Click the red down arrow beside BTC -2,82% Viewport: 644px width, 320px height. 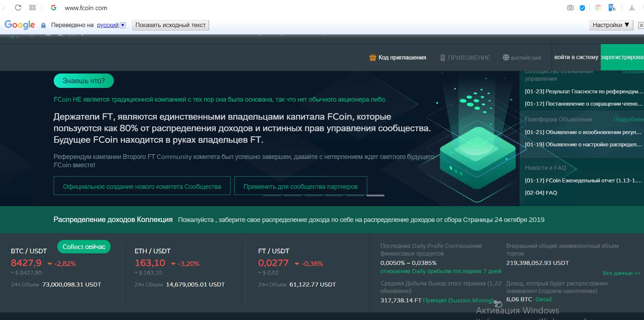[50, 264]
